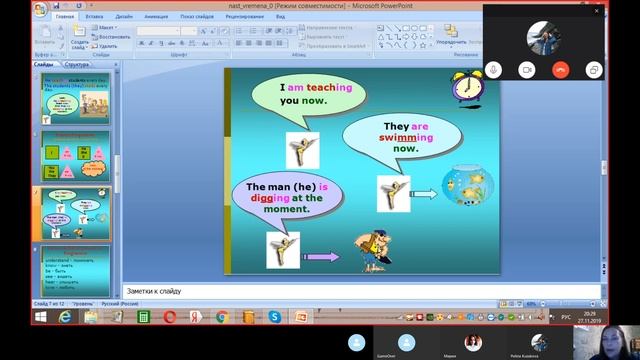Open the Анимация ribbon tab
Viewport: 640px width, 360px height.
tap(156, 17)
